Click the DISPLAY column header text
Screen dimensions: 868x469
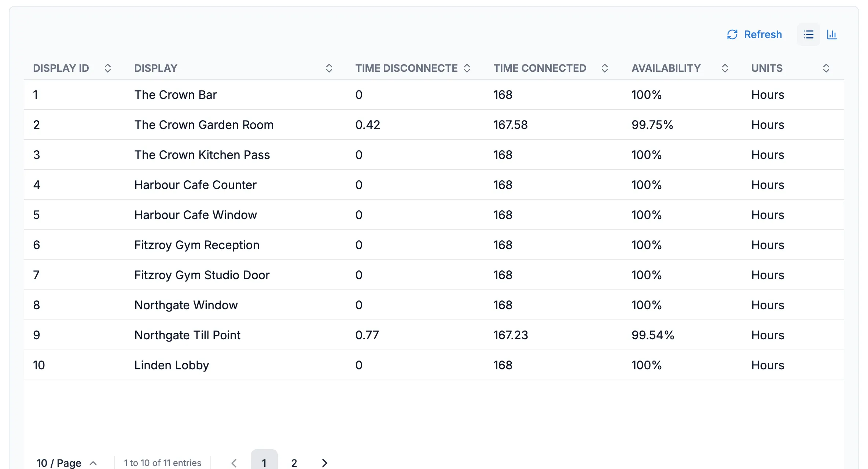[x=156, y=68]
